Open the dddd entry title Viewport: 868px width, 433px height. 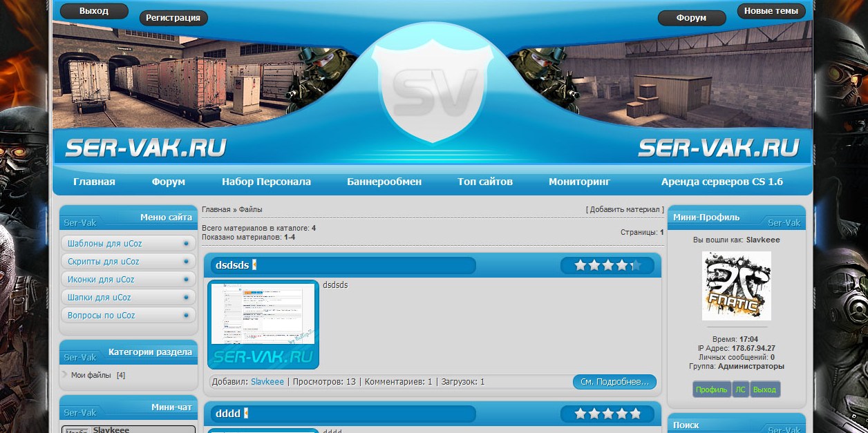228,414
